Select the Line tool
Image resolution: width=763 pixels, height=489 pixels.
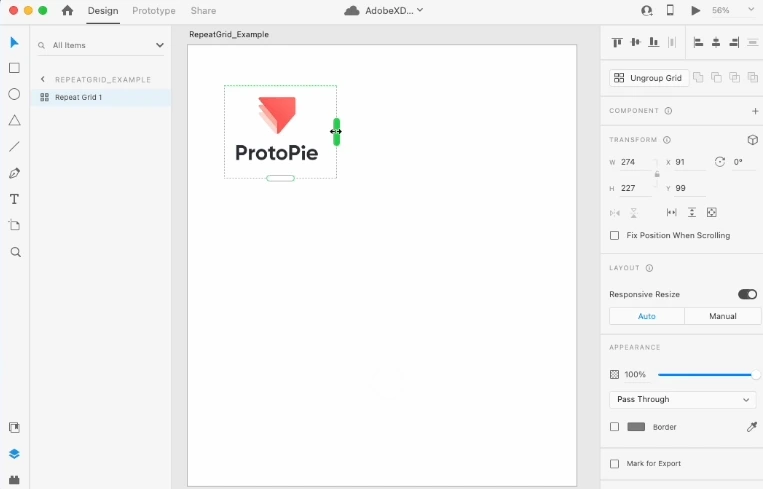point(14,146)
